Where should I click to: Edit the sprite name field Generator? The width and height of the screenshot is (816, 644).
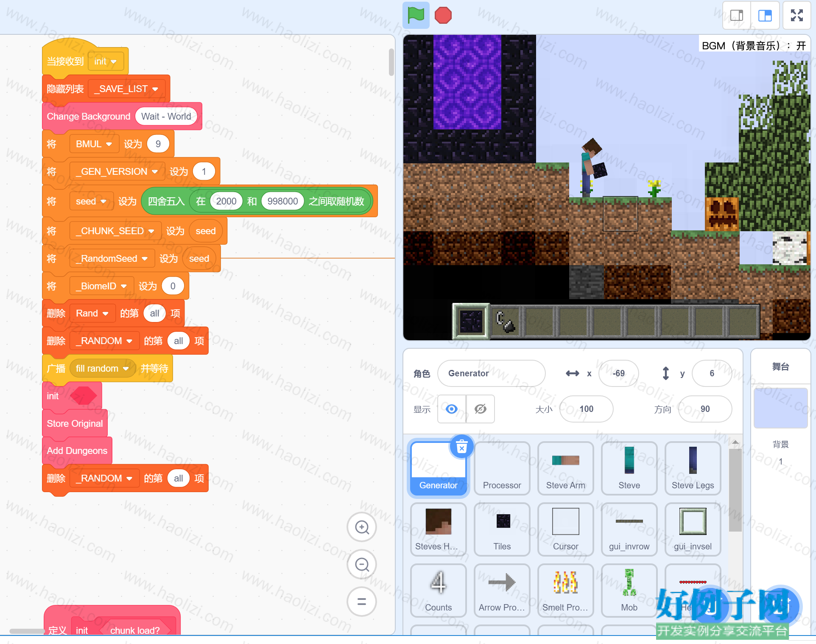pyautogui.click(x=491, y=373)
